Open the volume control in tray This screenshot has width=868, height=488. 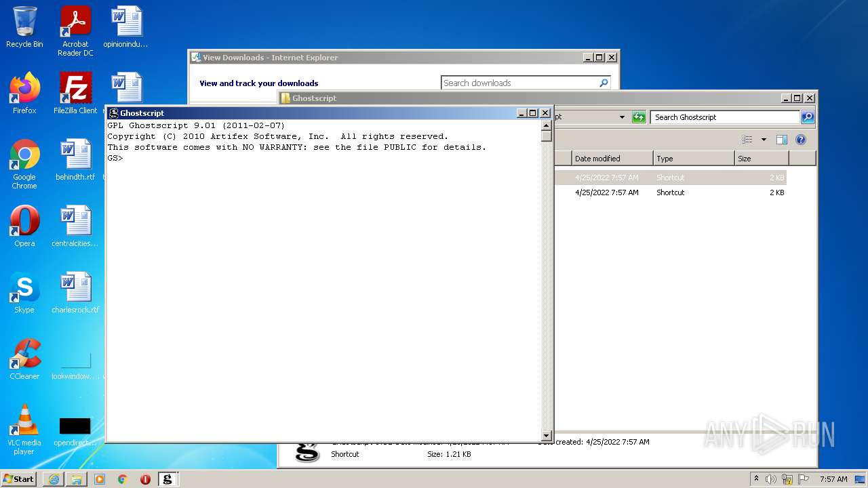coord(771,479)
